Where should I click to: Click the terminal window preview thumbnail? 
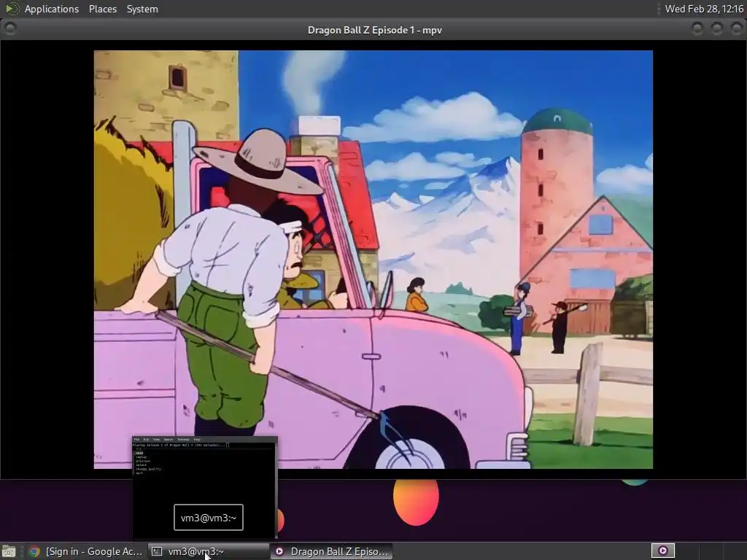[x=205, y=487]
